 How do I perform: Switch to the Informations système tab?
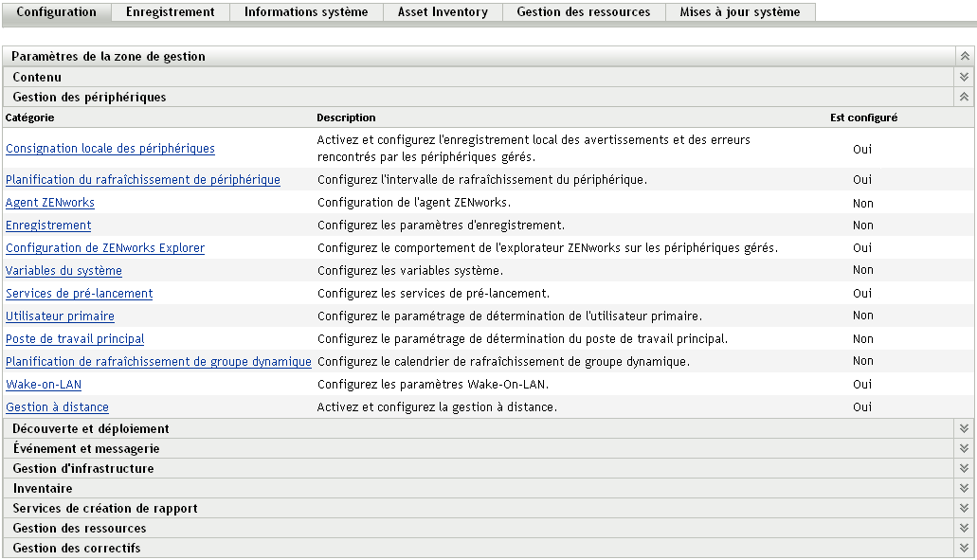coord(305,12)
